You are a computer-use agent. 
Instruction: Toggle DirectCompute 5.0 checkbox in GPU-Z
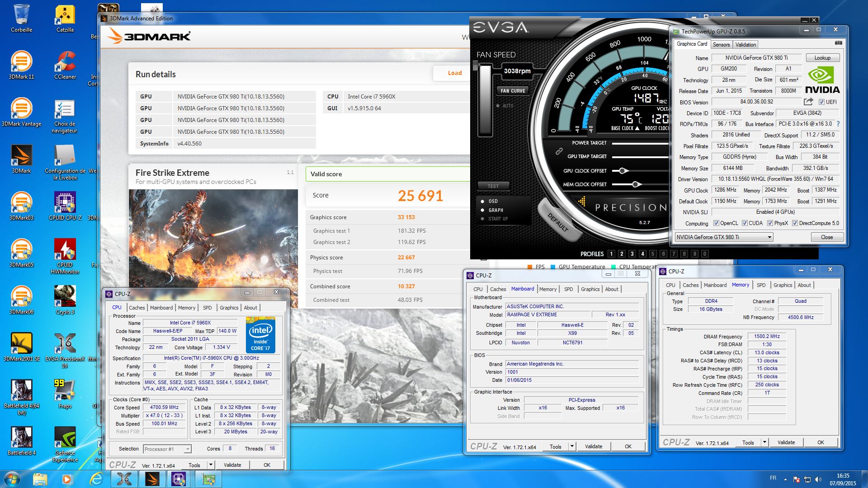tap(795, 223)
